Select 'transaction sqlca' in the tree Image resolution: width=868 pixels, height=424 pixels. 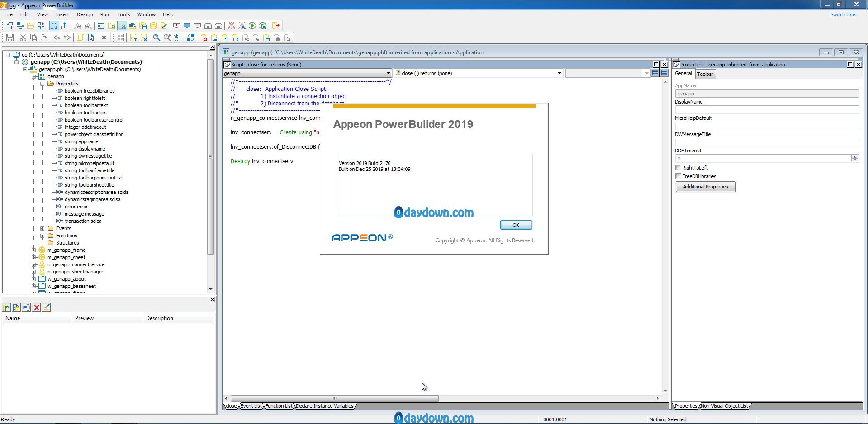83,221
